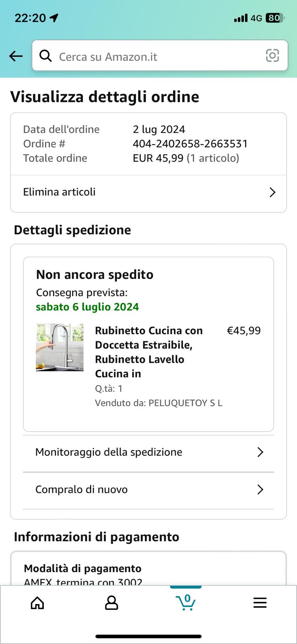Expand the Elimina articoli chevron

click(272, 192)
